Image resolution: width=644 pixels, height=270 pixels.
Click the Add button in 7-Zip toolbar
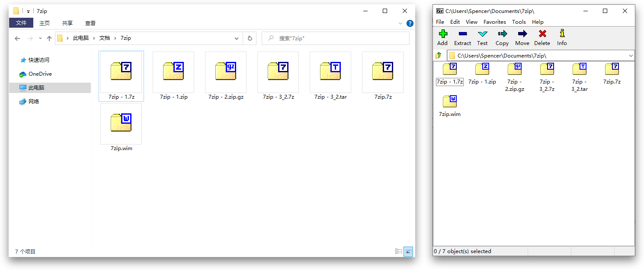pyautogui.click(x=442, y=38)
